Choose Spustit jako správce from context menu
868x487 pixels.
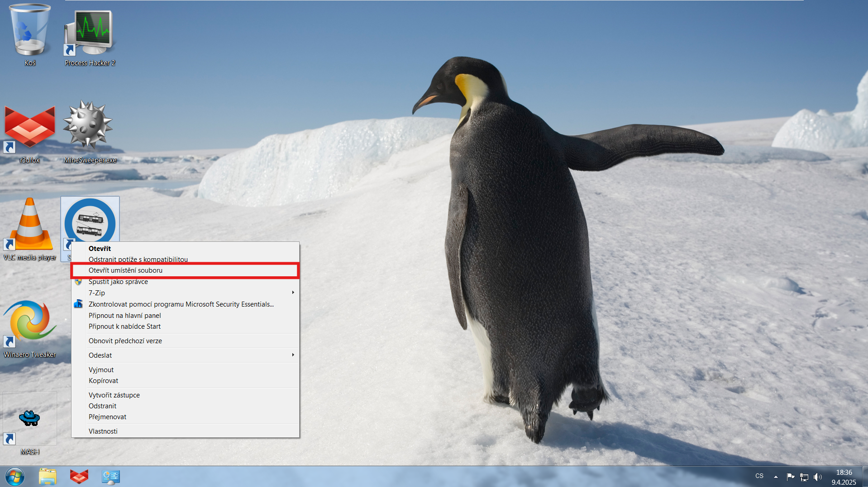click(119, 282)
